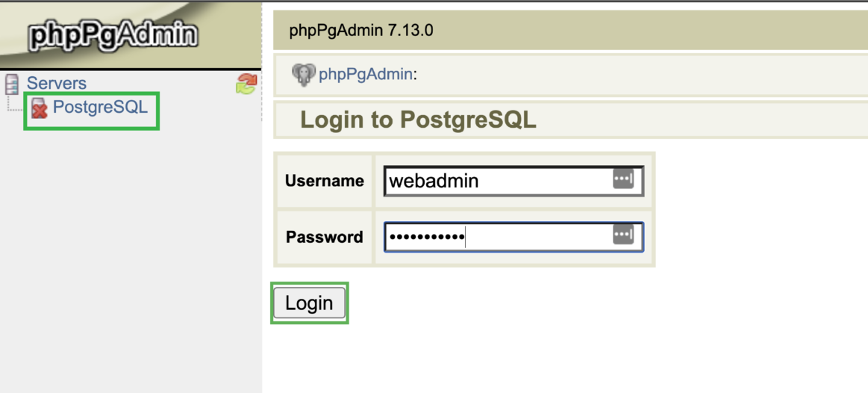
Task: Open password manager icon in Password field
Action: [623, 235]
